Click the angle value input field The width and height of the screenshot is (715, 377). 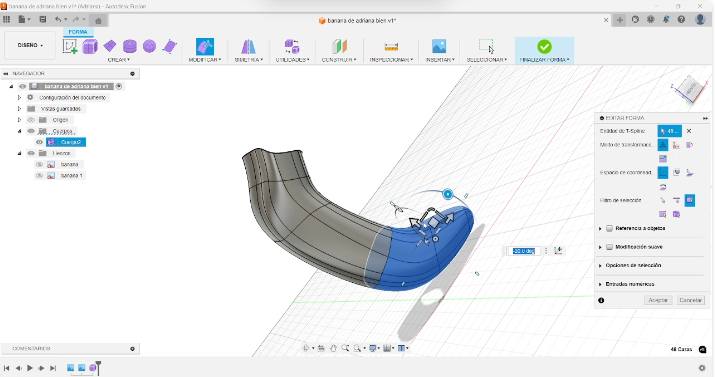(x=523, y=251)
